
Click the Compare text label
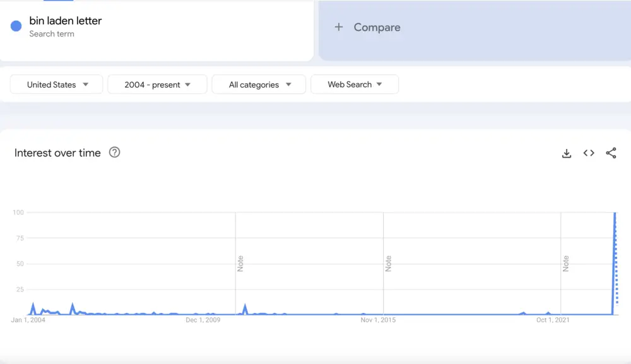377,27
